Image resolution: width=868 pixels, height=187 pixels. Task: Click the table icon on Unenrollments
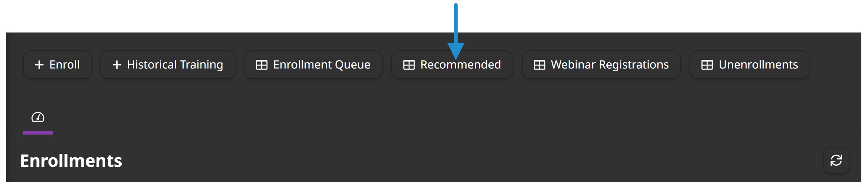point(707,65)
